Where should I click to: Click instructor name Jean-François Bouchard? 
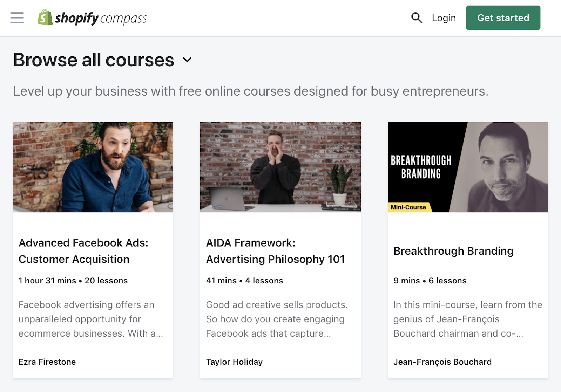coord(442,362)
